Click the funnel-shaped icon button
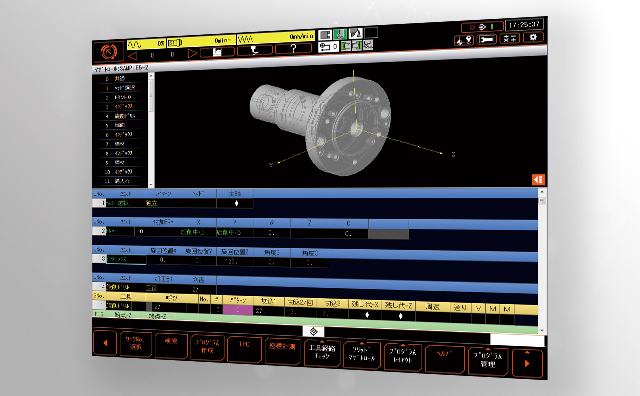This screenshot has height=396, width=640. (x=255, y=50)
